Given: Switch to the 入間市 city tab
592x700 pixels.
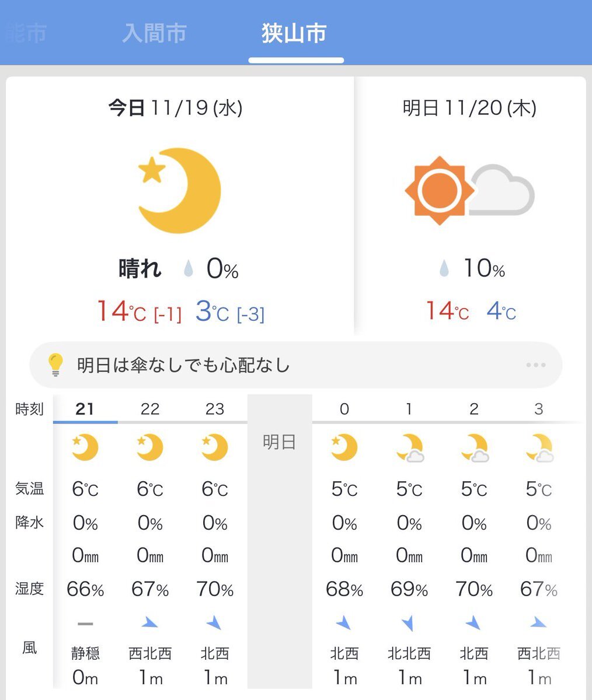Looking at the screenshot, I should [x=154, y=33].
